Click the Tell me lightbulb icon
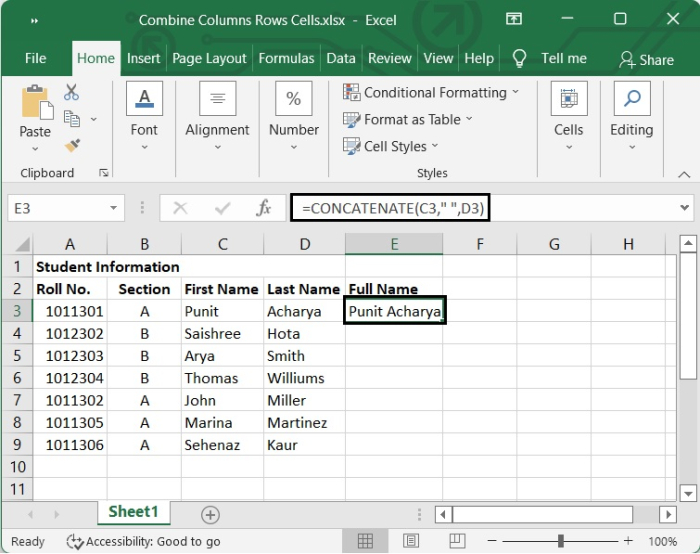Screen dimensions: 700x554 point(519,58)
